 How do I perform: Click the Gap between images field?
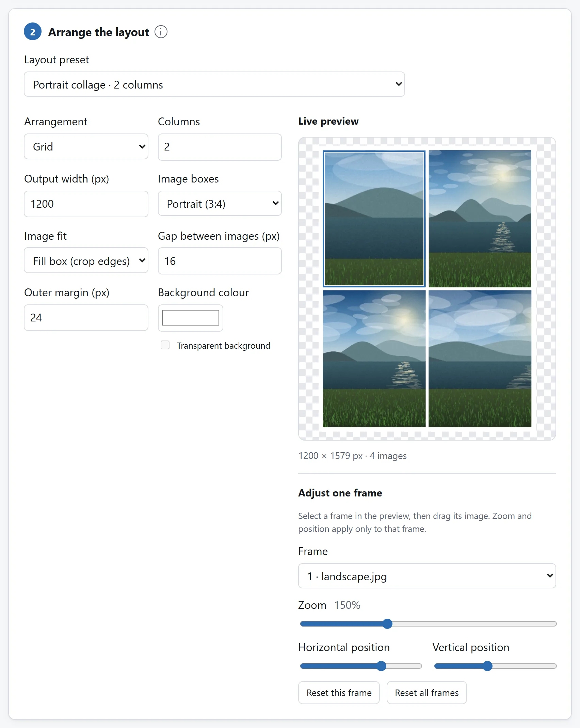coord(220,261)
